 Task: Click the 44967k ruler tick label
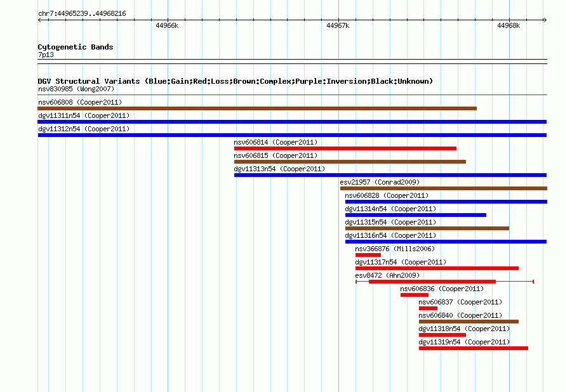click(338, 25)
